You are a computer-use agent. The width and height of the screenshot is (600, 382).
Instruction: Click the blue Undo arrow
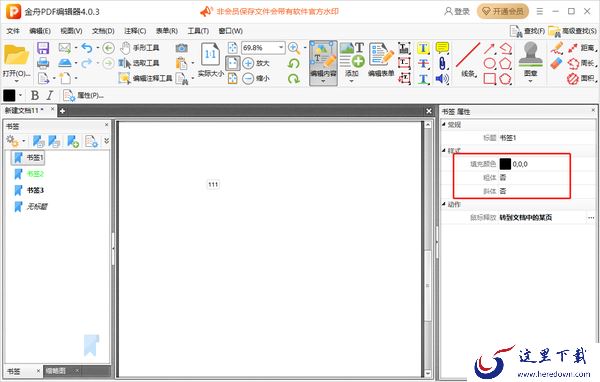click(x=87, y=48)
